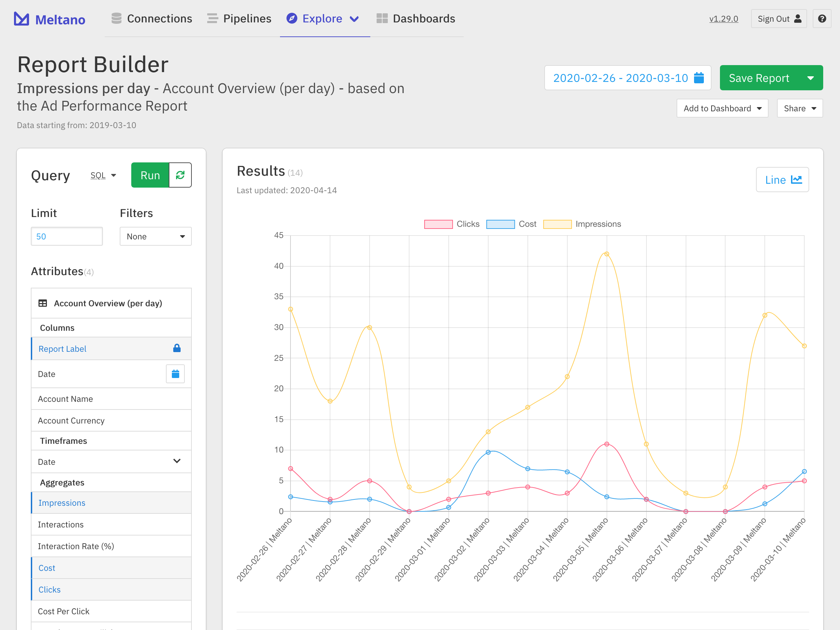The image size is (840, 630).
Task: Toggle the Cost aggregate selection
Action: [47, 568]
